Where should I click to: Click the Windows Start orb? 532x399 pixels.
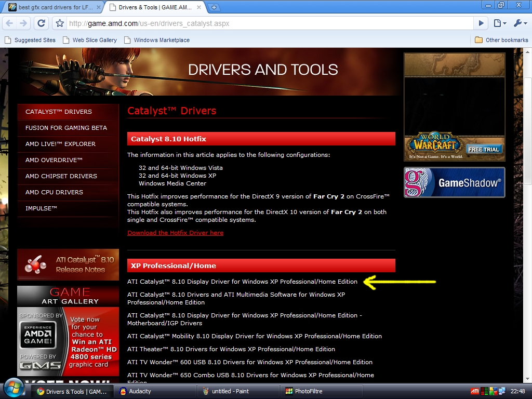tap(14, 389)
